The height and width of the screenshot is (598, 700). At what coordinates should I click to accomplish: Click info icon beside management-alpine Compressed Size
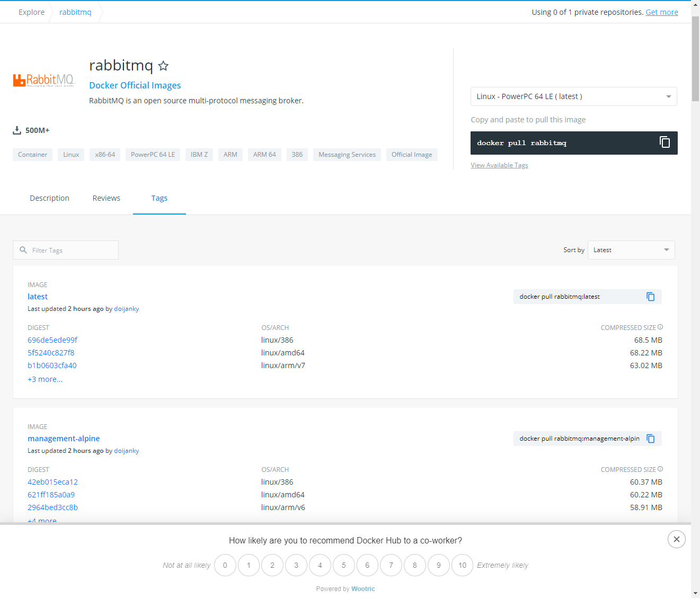(660, 469)
